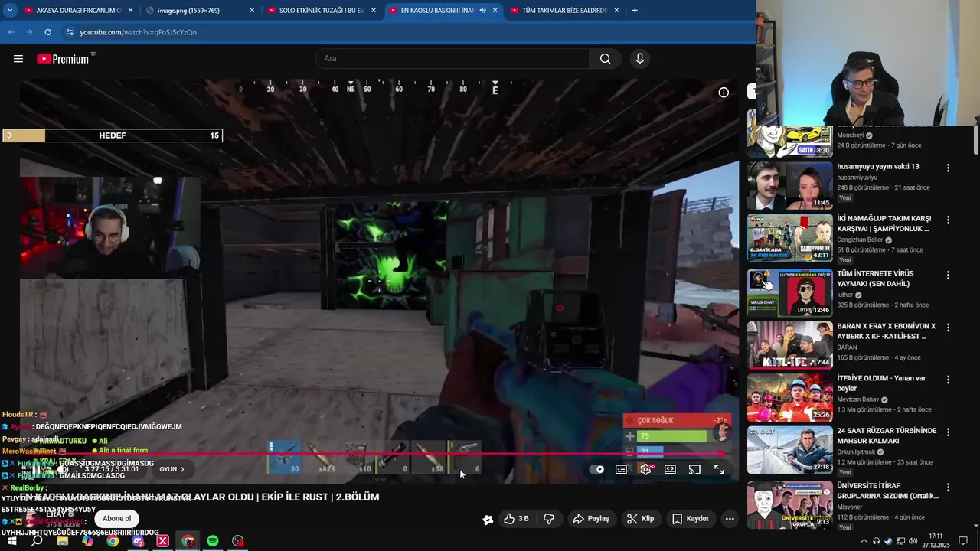Open Cengizhan Beller channel name
The width and height of the screenshot is (980, 551).
(x=860, y=240)
